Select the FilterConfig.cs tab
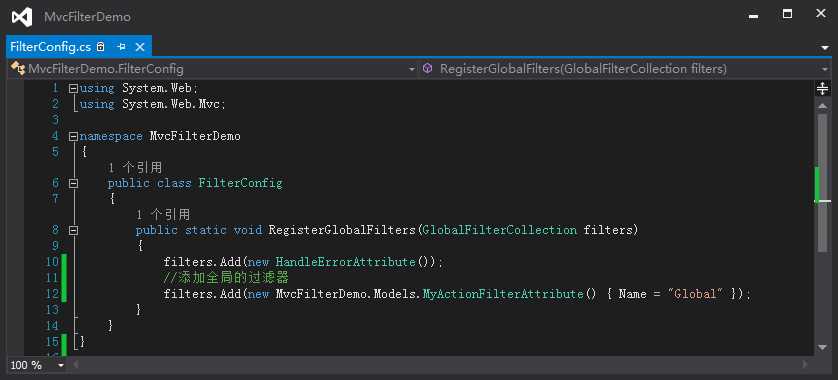The width and height of the screenshot is (838, 380). click(50, 47)
